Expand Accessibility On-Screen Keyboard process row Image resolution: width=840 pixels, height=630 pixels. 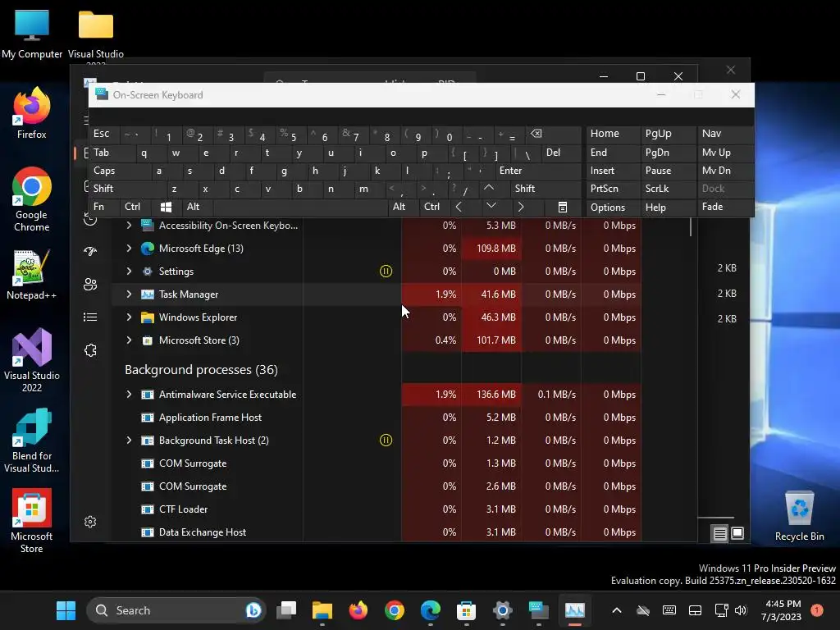pyautogui.click(x=129, y=226)
